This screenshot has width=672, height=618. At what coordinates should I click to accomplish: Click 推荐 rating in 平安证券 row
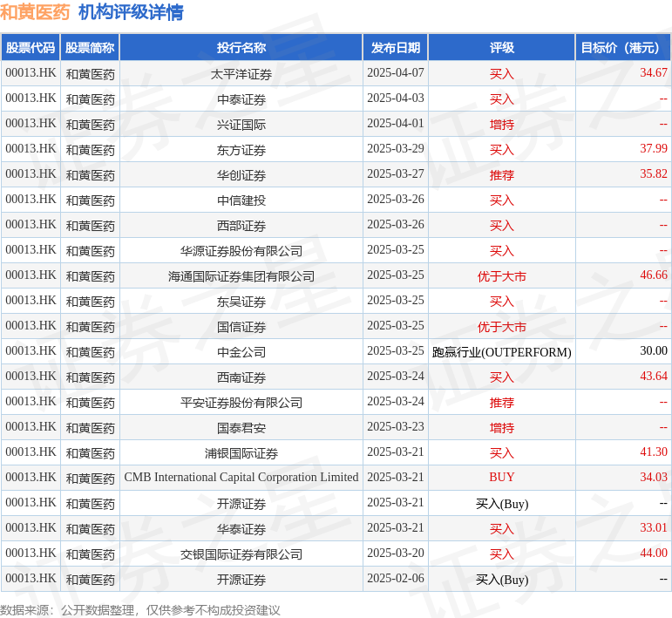click(x=502, y=403)
